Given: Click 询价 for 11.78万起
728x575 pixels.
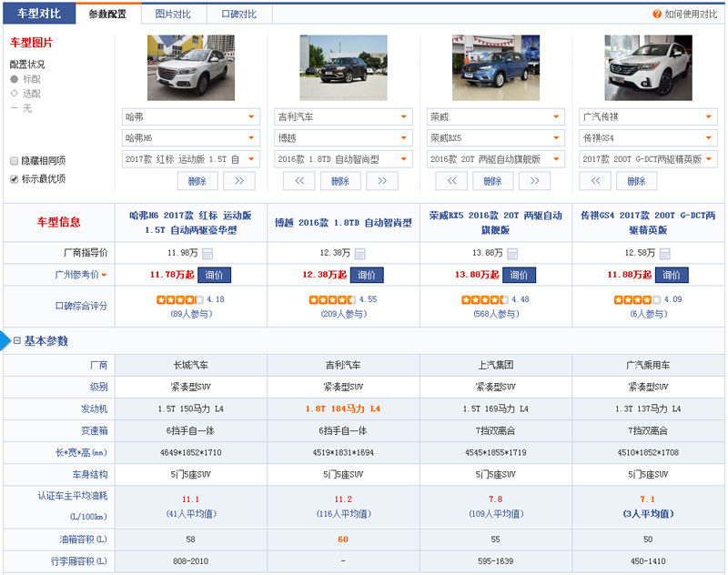Looking at the screenshot, I should pos(214,275).
